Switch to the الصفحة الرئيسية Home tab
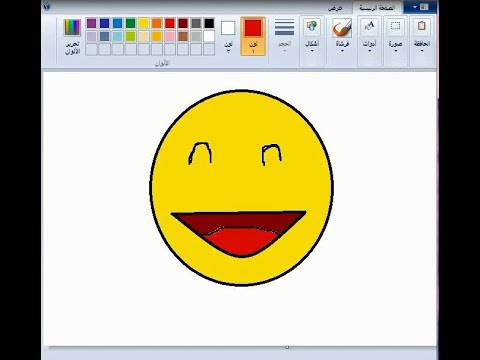Image resolution: width=480 pixels, height=360 pixels. tap(377, 8)
